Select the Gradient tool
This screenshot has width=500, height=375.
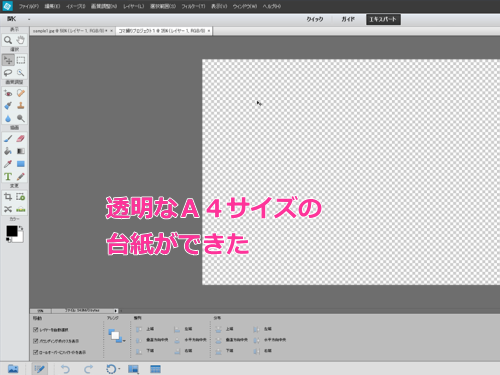point(21,151)
